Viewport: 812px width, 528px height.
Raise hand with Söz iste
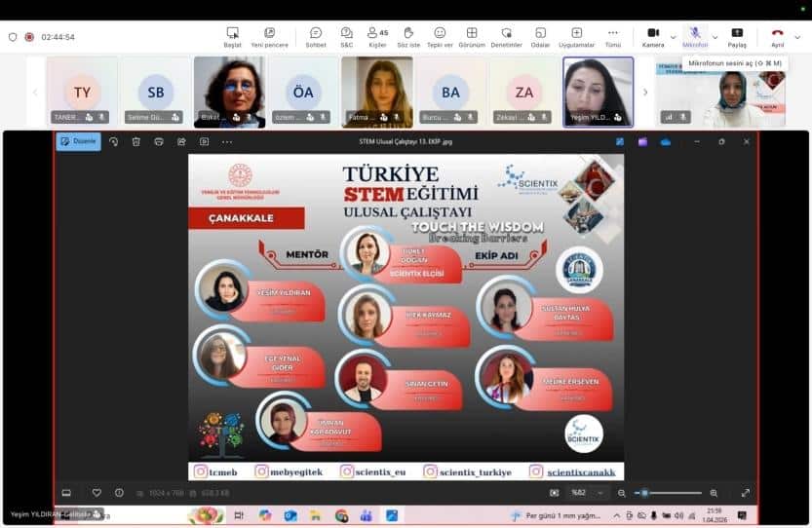(x=408, y=36)
